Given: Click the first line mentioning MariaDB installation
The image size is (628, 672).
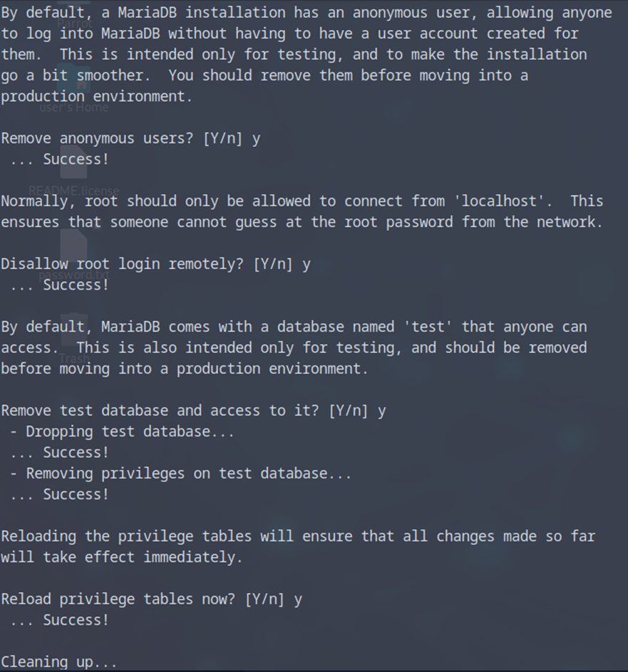Looking at the screenshot, I should click(x=306, y=13).
